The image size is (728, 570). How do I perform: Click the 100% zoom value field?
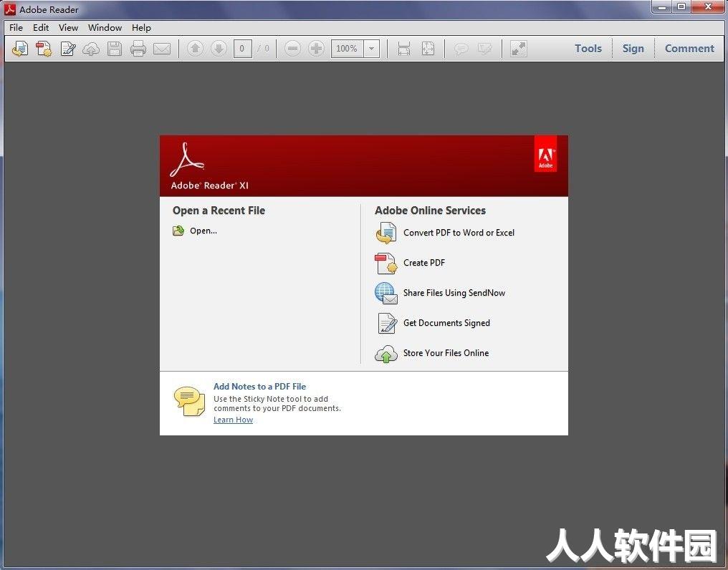point(347,49)
